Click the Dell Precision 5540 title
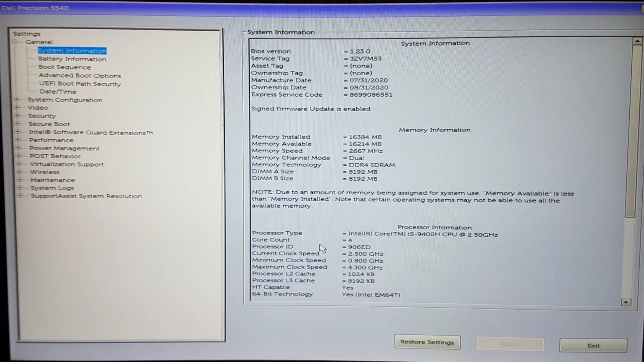The width and height of the screenshot is (644, 362). tap(35, 8)
